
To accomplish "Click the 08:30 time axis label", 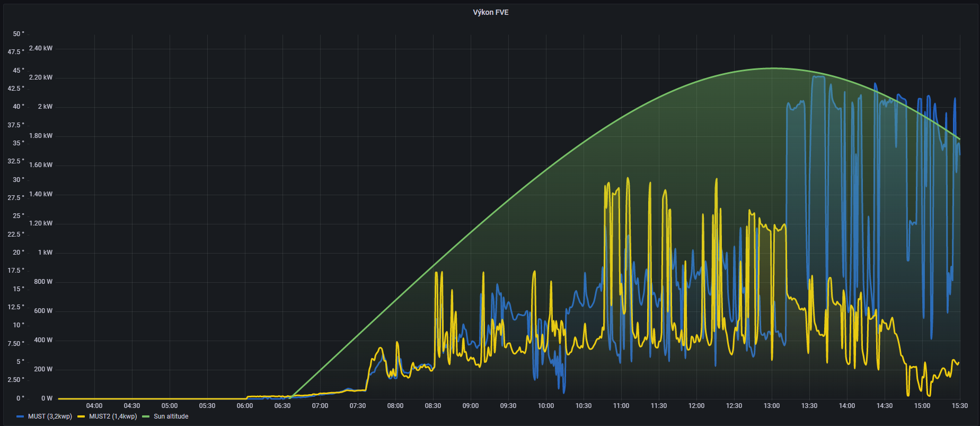I will (x=432, y=406).
